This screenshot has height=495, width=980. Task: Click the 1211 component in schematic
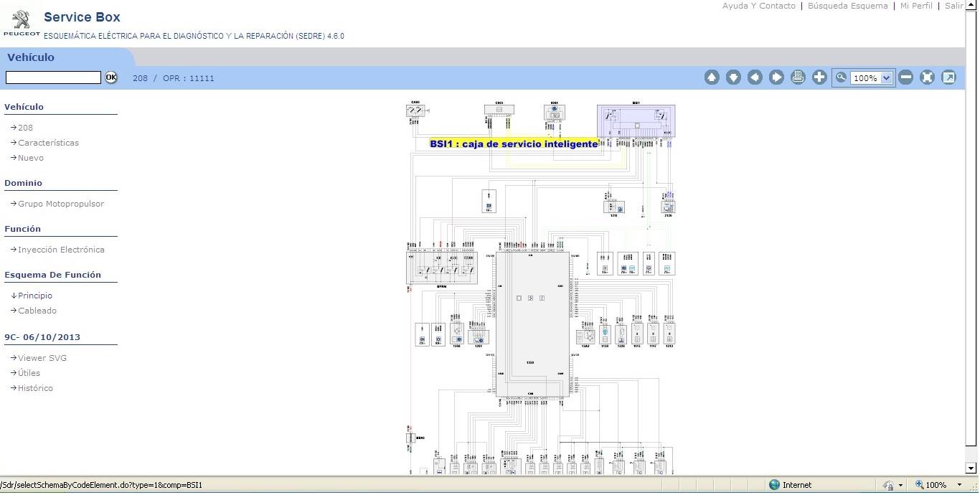click(x=614, y=207)
